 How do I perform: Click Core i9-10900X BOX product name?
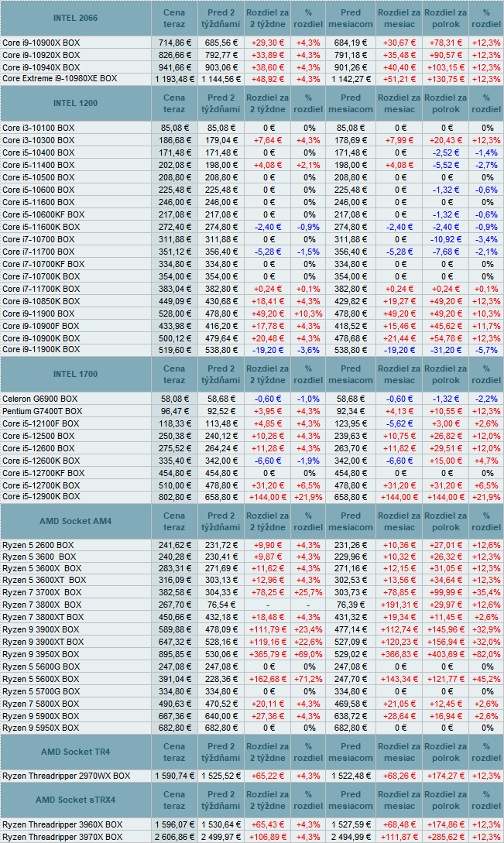[x=41, y=43]
